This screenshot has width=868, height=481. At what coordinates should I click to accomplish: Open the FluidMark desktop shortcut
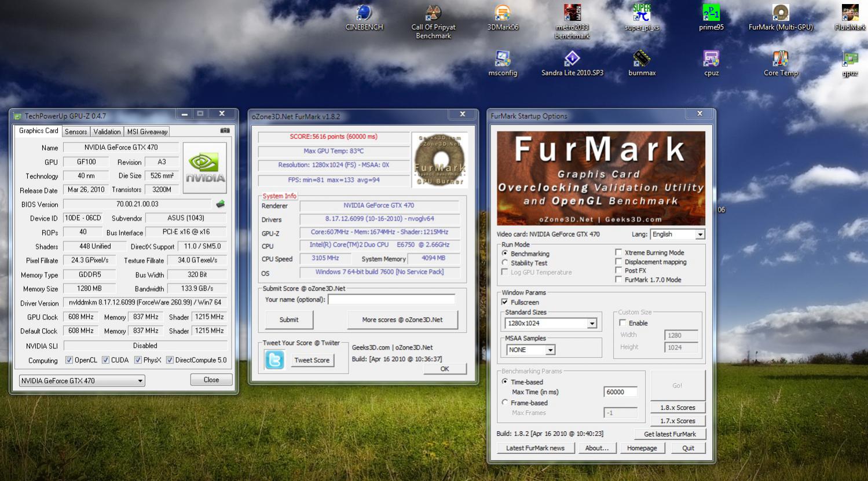click(x=850, y=17)
